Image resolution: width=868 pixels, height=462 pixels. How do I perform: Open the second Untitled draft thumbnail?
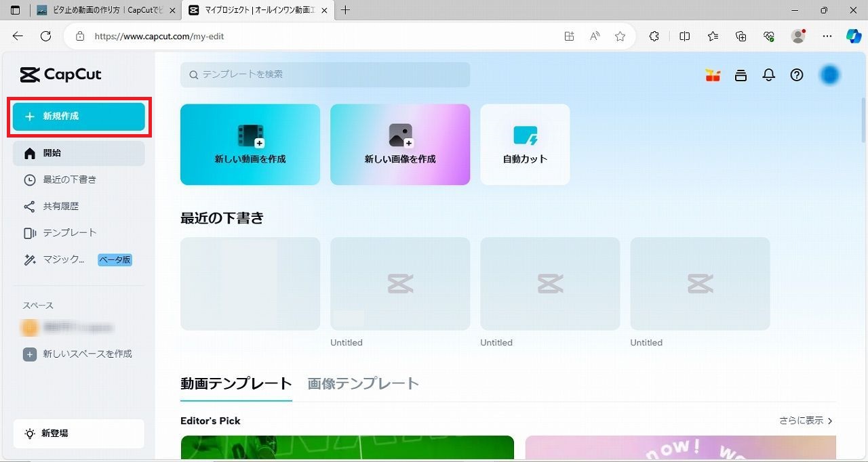(550, 284)
